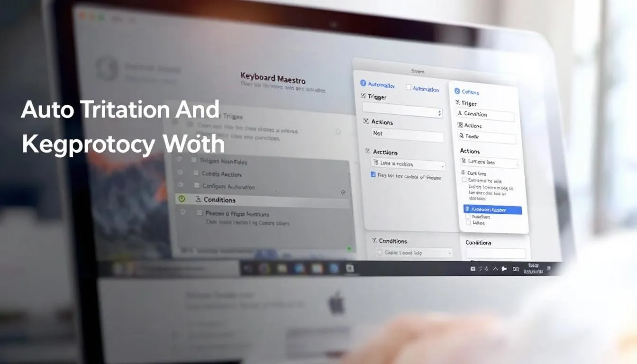Select the highlighted Conditions row in the list

262,200
